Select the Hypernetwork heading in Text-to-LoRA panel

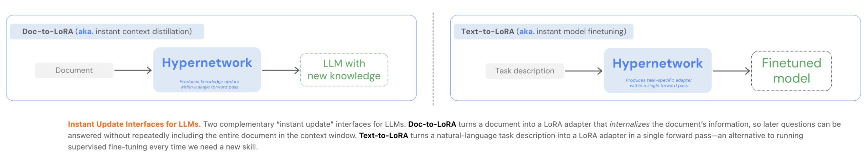click(x=657, y=63)
